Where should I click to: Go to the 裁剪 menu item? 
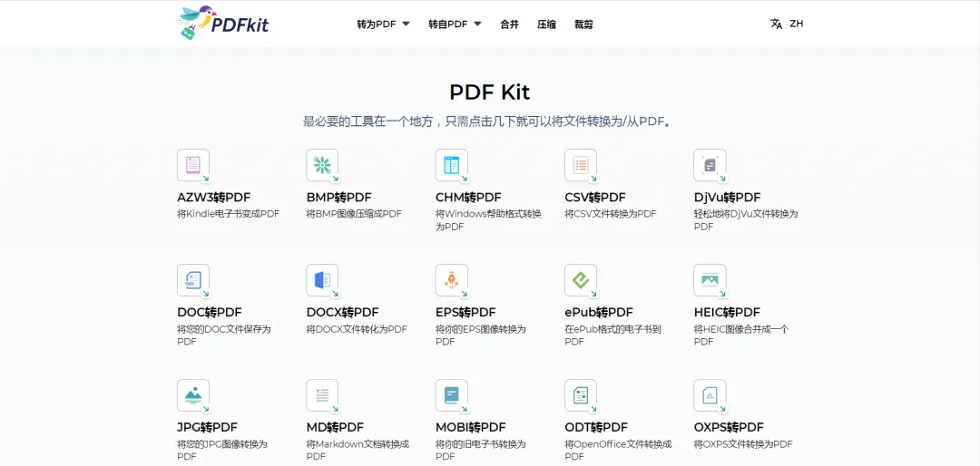(583, 24)
